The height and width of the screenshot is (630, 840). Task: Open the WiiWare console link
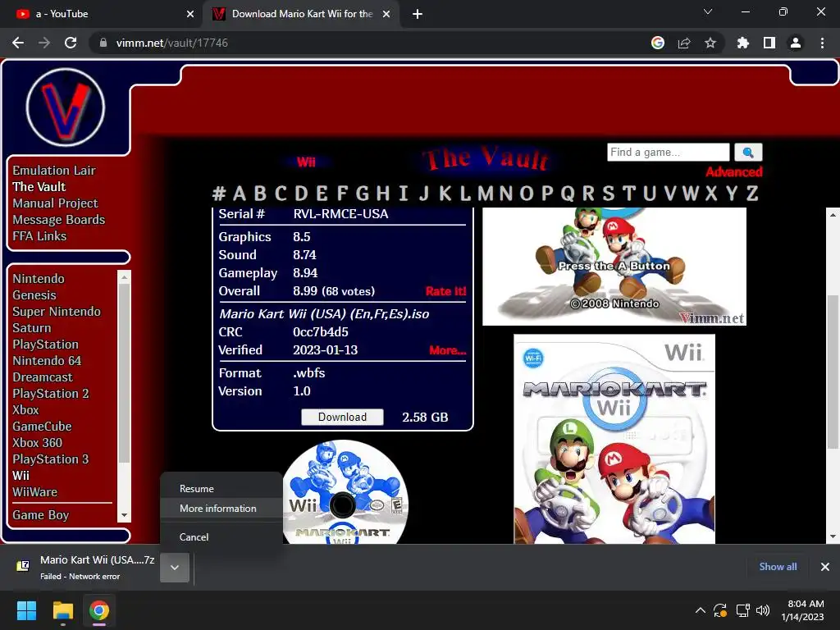(34, 492)
